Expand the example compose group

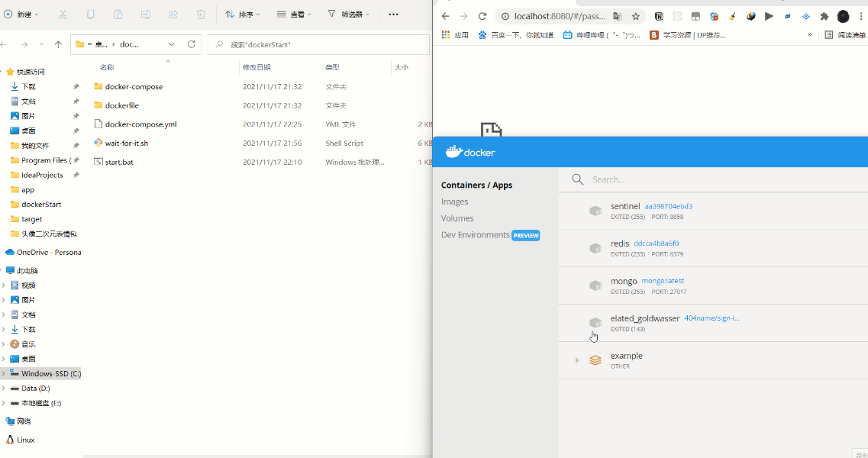click(x=578, y=360)
